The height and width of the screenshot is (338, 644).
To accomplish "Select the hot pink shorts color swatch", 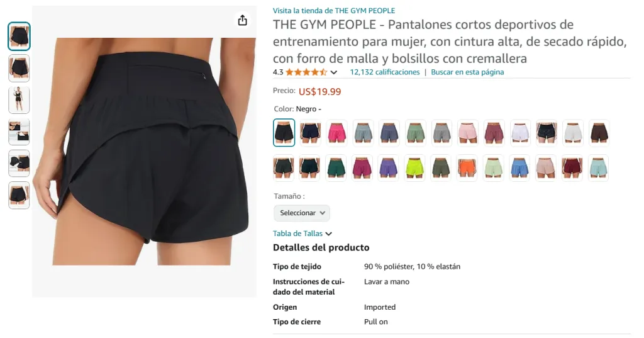I will 337,133.
